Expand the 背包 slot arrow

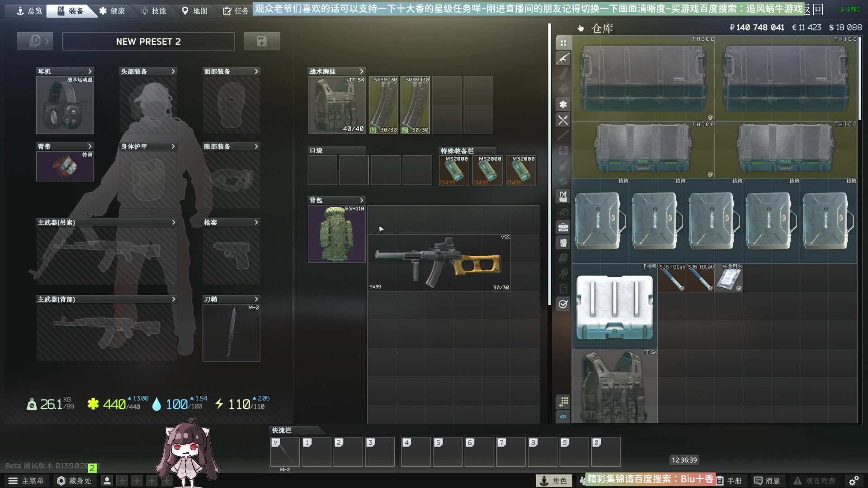pos(361,200)
